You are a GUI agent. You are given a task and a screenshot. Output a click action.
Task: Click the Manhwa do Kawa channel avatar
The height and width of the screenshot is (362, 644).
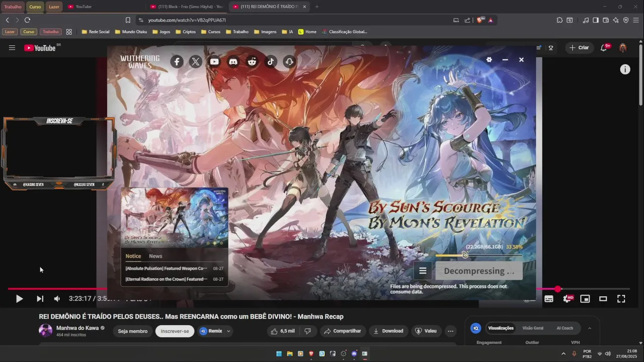point(46,331)
